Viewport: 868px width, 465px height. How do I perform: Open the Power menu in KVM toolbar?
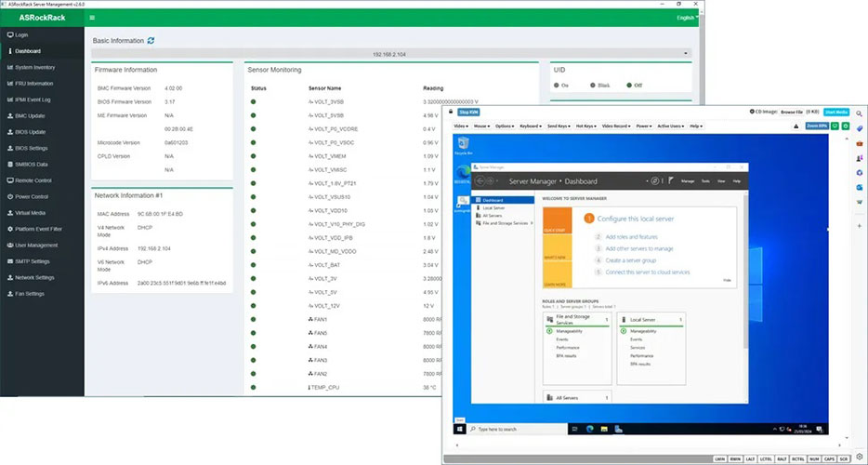tap(643, 126)
